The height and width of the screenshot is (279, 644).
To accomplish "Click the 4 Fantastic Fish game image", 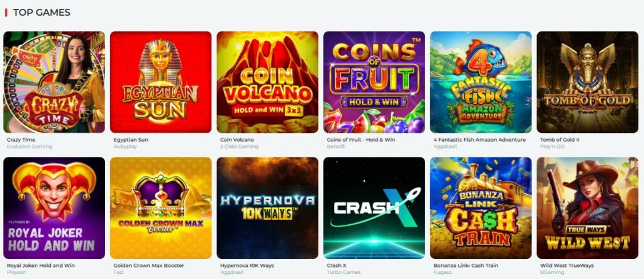I will 481,82.
